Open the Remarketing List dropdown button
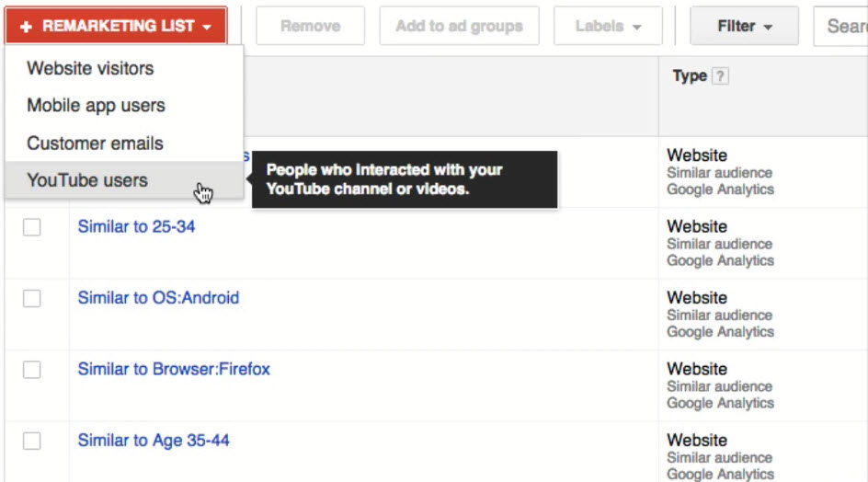This screenshot has width=868, height=482. (x=116, y=27)
